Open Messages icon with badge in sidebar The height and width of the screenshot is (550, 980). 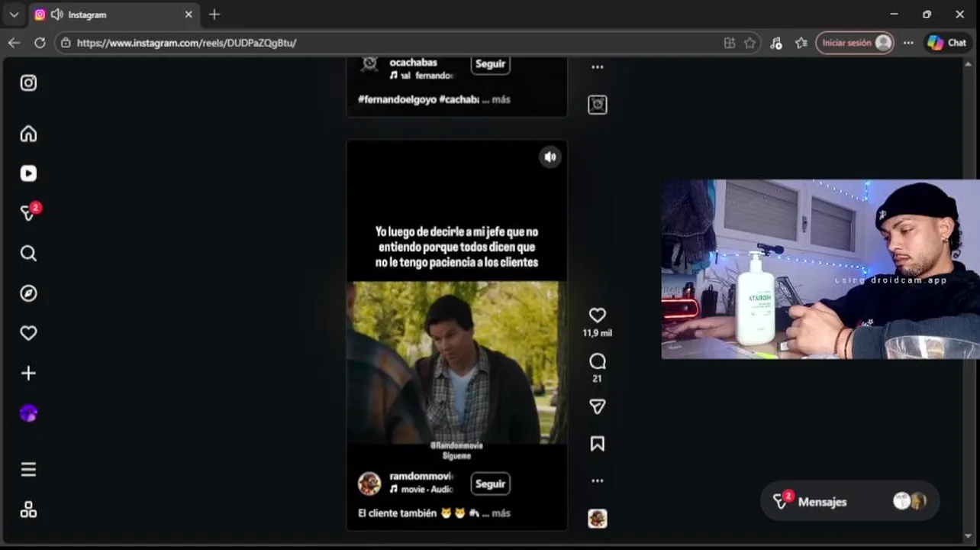tap(29, 212)
